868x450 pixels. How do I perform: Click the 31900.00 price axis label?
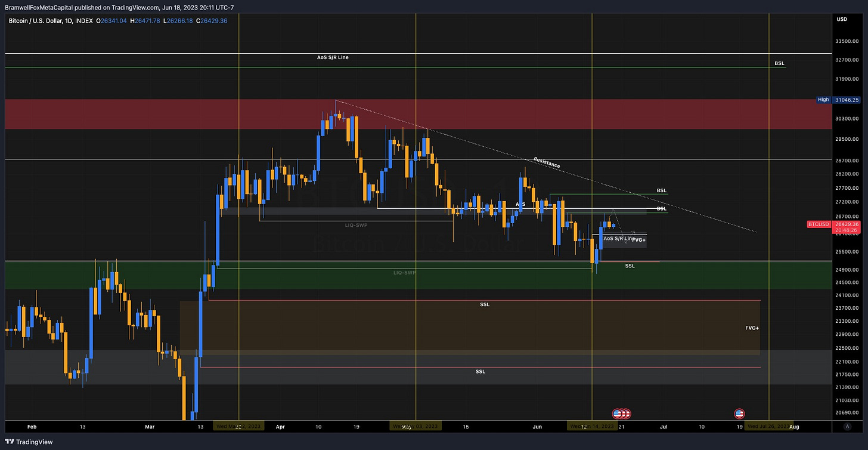[x=847, y=79]
